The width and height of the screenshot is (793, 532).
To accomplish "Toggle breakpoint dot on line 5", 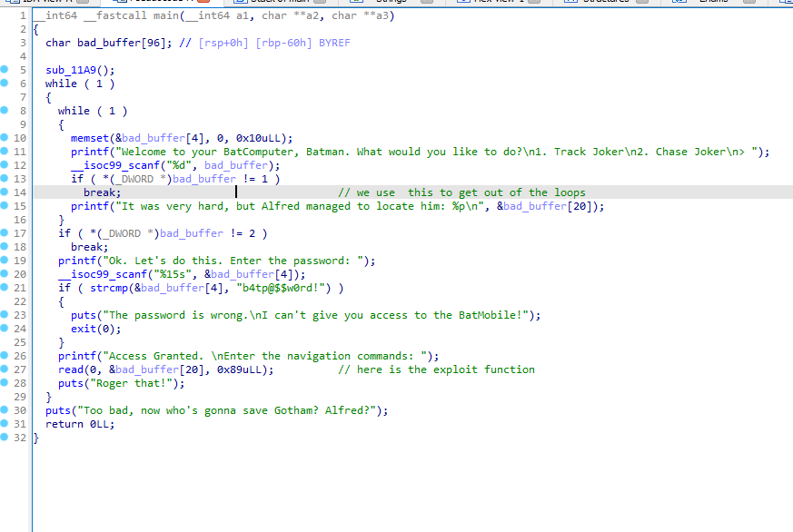I will 5,70.
